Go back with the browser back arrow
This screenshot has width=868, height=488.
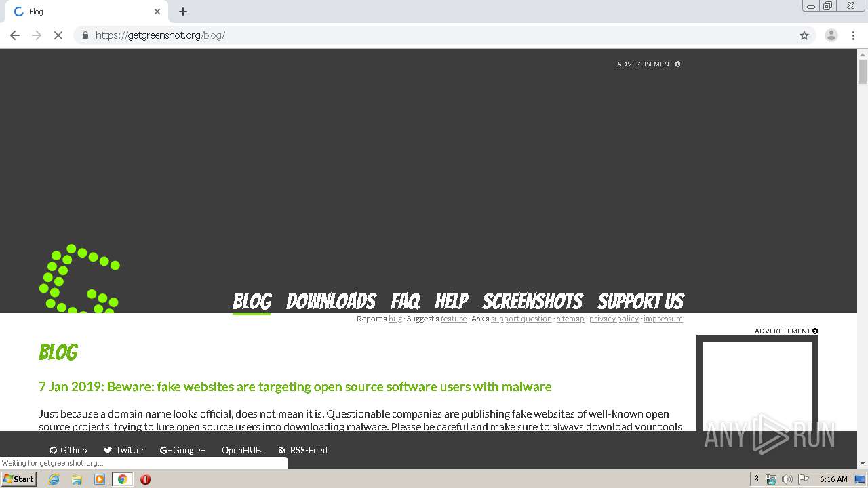coord(15,35)
